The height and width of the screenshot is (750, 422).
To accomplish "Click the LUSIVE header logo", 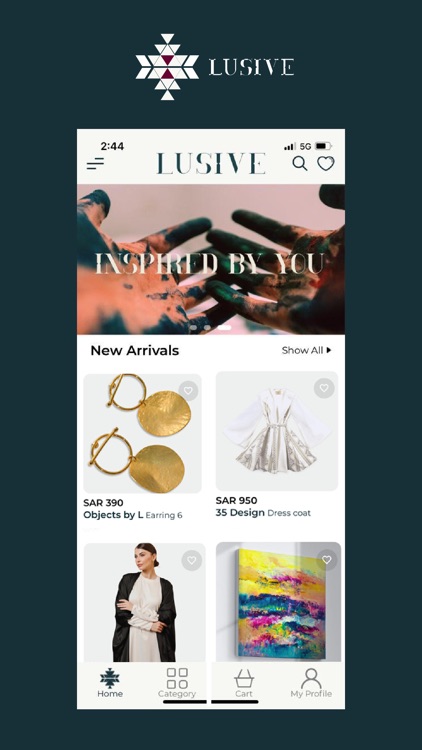I will [x=211, y=164].
